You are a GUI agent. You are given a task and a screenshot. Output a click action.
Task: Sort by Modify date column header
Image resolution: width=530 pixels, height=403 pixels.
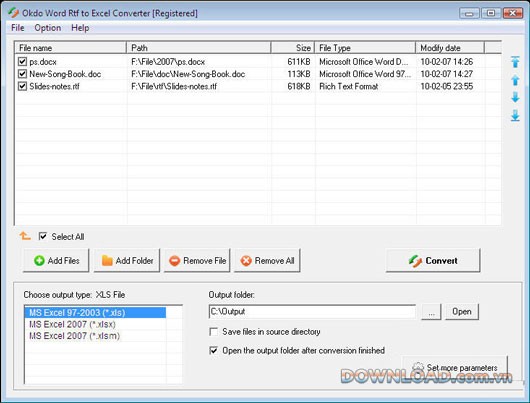450,48
